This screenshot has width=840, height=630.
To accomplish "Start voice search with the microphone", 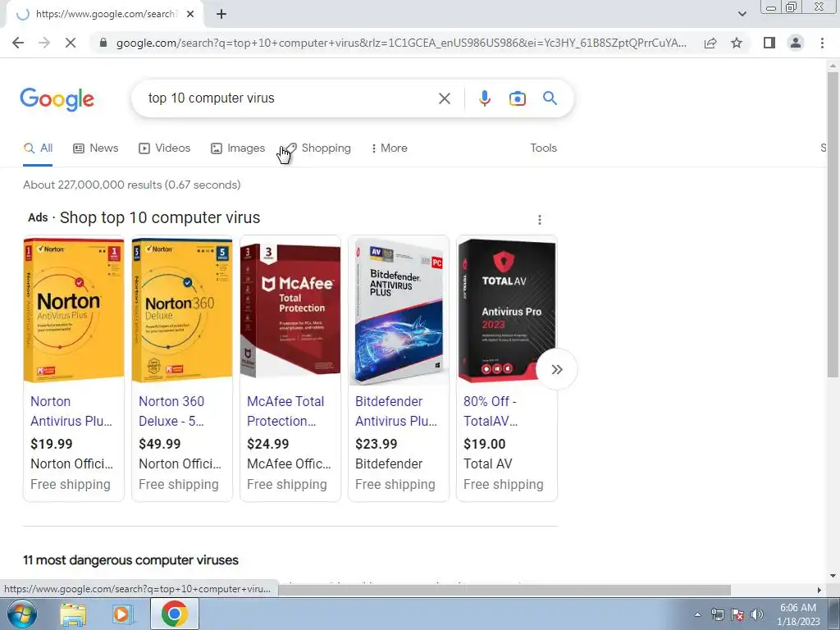I will 484,98.
